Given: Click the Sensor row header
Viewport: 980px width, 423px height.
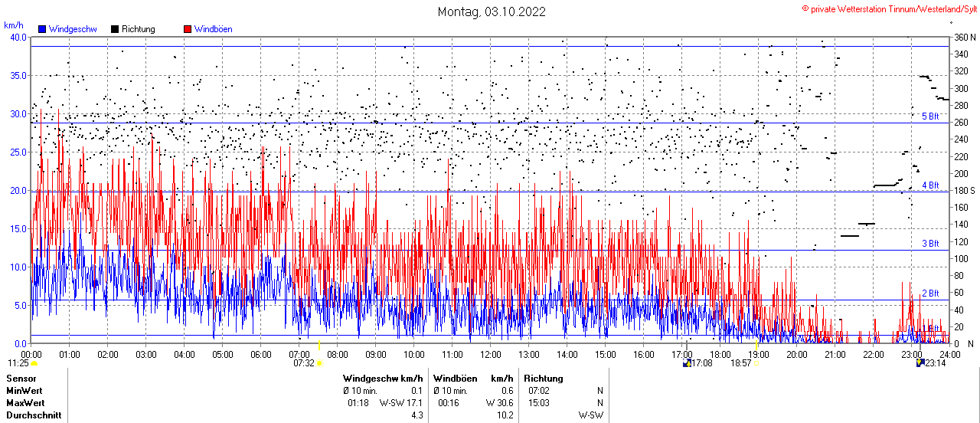Looking at the screenshot, I should point(21,379).
